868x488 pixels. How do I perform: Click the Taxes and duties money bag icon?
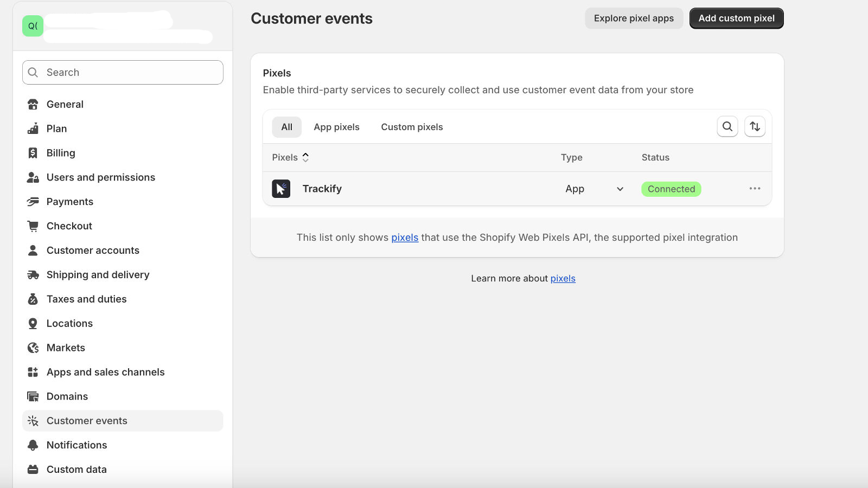click(x=33, y=299)
